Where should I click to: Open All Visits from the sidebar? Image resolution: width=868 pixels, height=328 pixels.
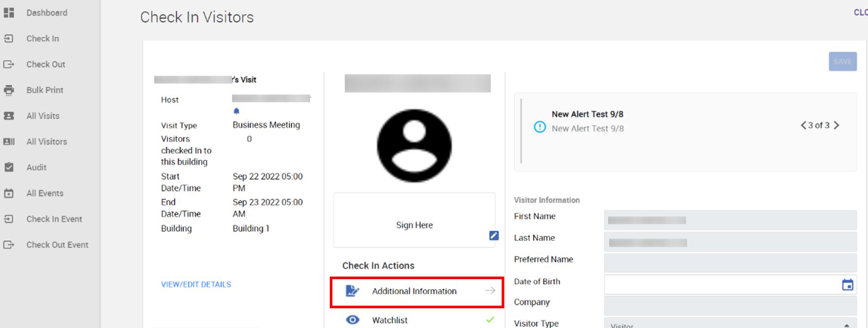pyautogui.click(x=43, y=116)
